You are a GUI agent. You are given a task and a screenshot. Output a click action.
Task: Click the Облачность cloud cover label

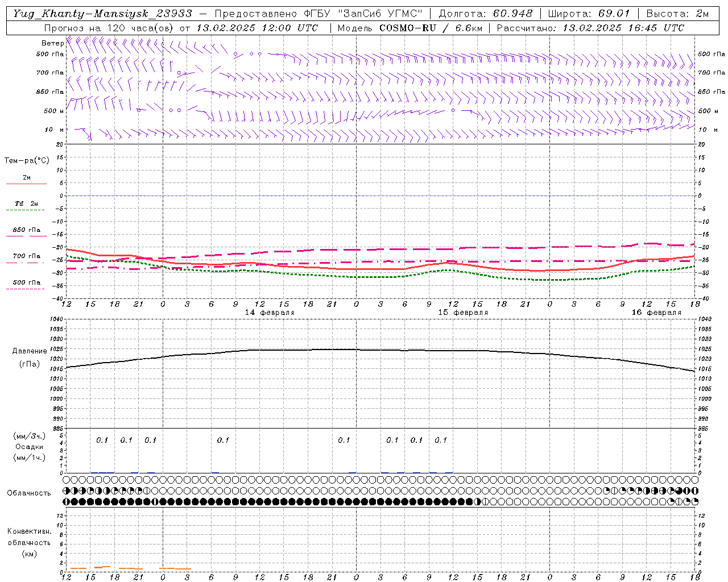29,493
